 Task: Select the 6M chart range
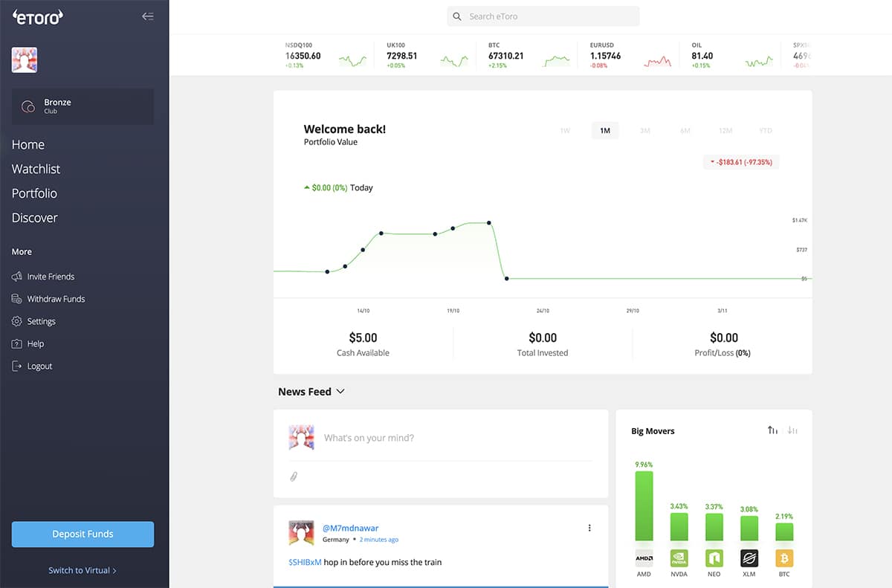[x=685, y=131]
